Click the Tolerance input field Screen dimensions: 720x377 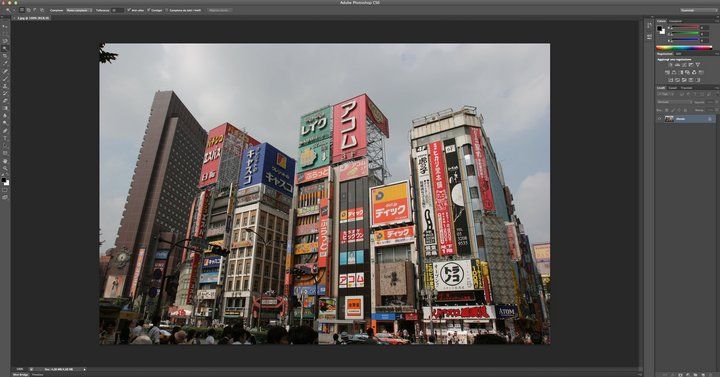coord(118,10)
